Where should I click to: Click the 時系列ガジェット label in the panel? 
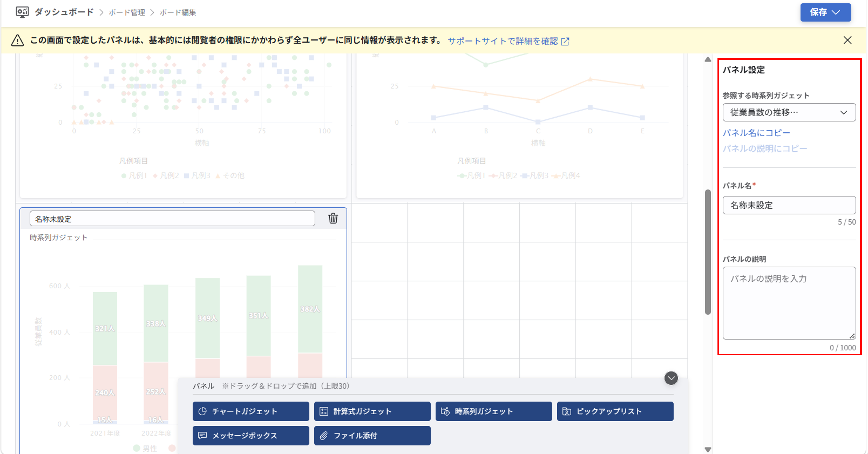click(x=59, y=238)
